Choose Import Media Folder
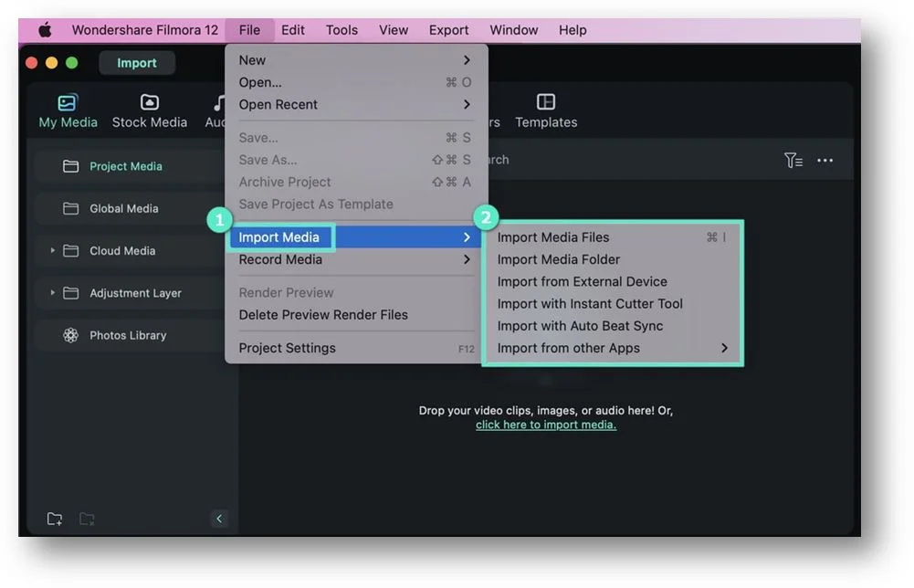914x588 pixels. click(612, 259)
